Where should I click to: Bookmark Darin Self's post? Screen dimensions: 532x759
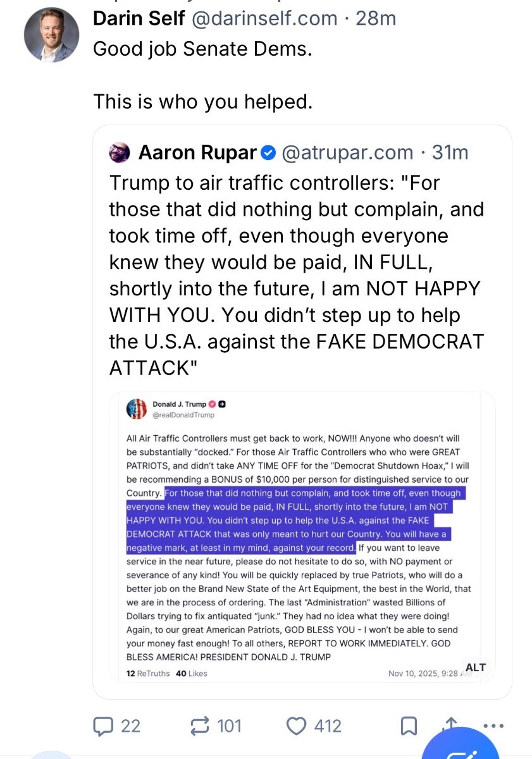(409, 725)
